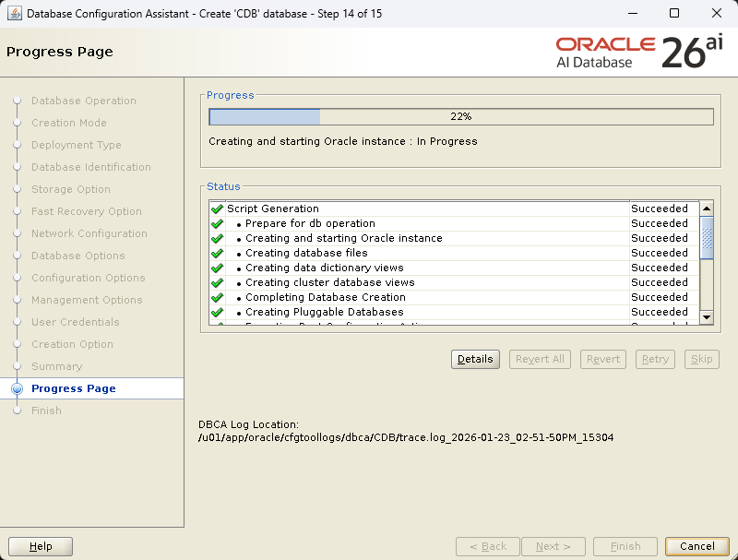Select Storage Option step in sidebar
This screenshot has height=560, width=738.
[x=71, y=189]
